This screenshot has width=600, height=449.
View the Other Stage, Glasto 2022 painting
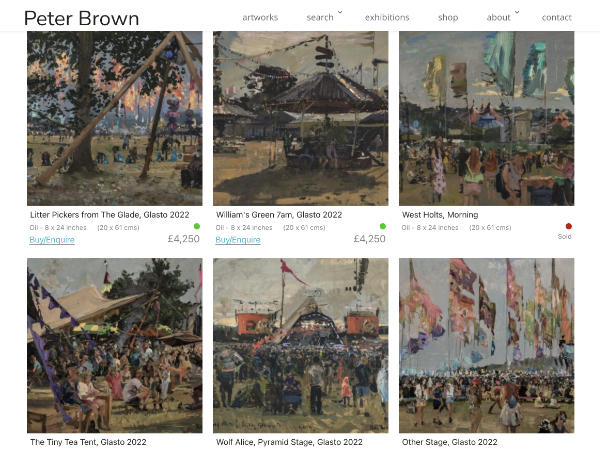487,346
